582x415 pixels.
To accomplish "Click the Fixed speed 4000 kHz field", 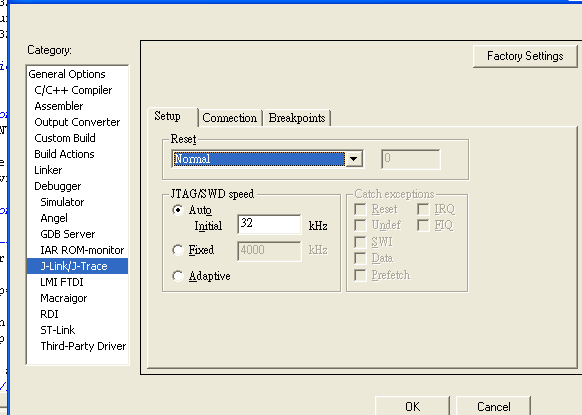I will (269, 251).
